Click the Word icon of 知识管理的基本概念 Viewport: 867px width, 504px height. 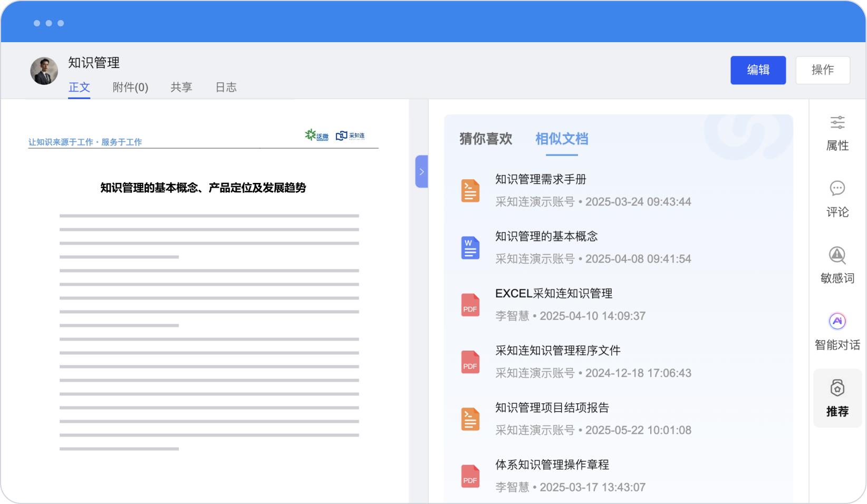click(470, 248)
